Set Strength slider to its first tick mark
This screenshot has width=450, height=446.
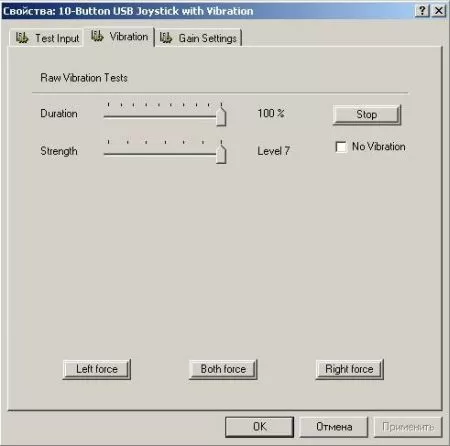(108, 154)
